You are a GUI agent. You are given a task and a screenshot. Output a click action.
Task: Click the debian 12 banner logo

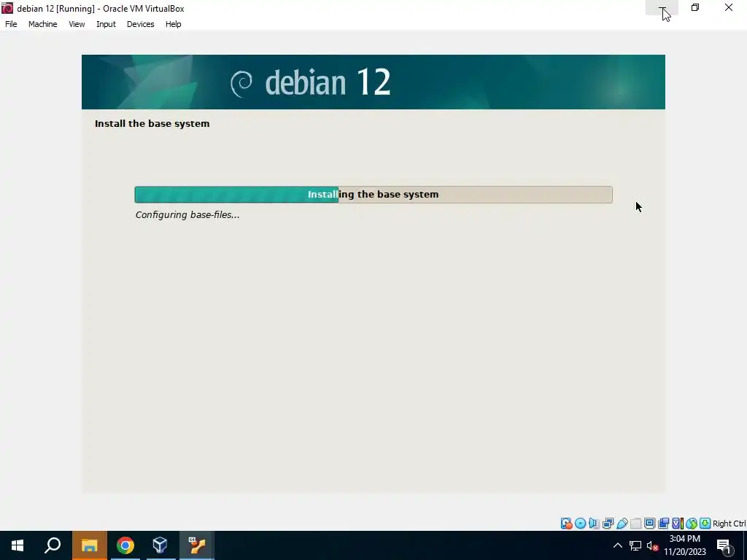[311, 82]
